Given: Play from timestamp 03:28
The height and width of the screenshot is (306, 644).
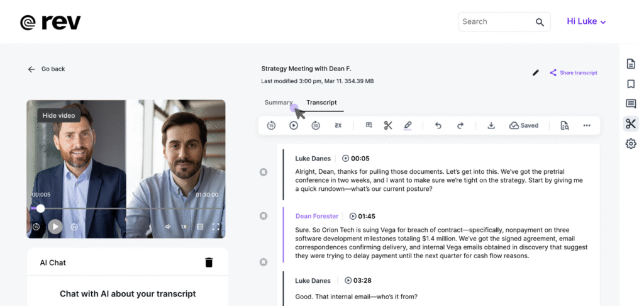Looking at the screenshot, I should [358, 281].
